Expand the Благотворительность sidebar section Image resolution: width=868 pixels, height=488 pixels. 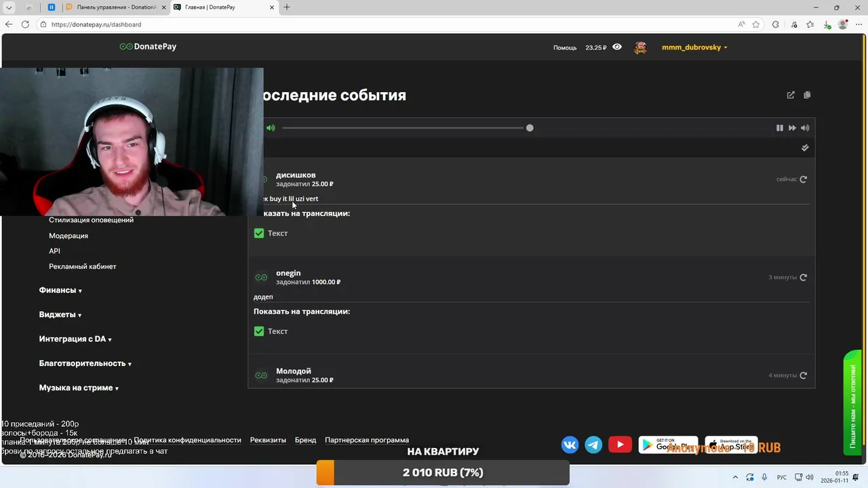point(85,363)
